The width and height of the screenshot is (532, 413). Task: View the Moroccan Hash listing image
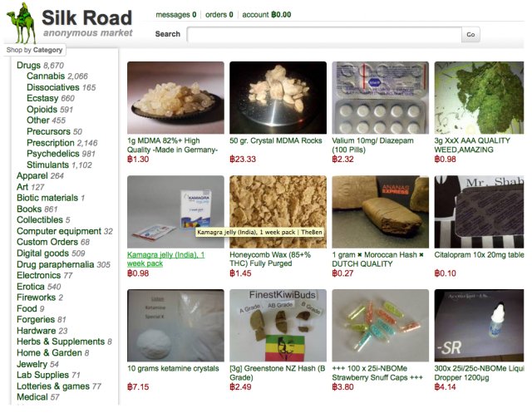[381, 212]
